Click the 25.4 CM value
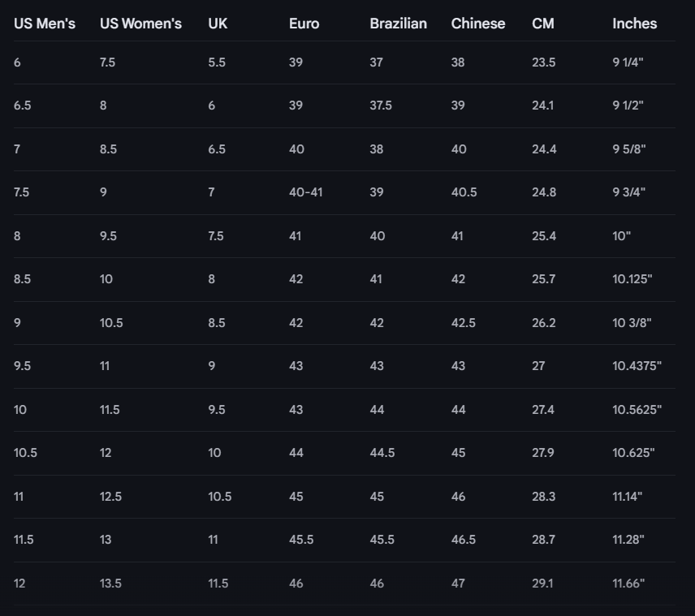695x616 pixels. click(543, 236)
